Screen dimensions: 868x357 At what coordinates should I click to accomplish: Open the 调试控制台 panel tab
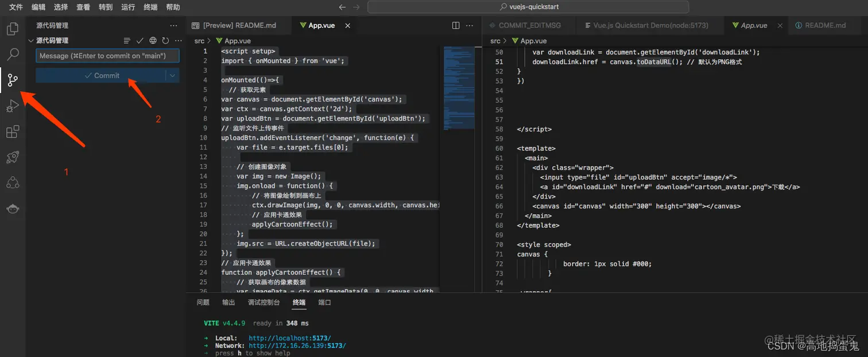tap(264, 302)
